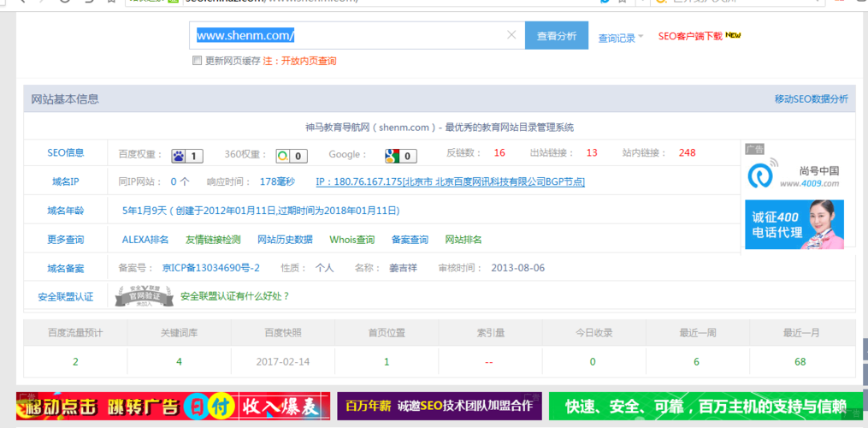The image size is (868, 428).
Task: Click 安全联盟认证有什么好处？ link
Action: 235,296
